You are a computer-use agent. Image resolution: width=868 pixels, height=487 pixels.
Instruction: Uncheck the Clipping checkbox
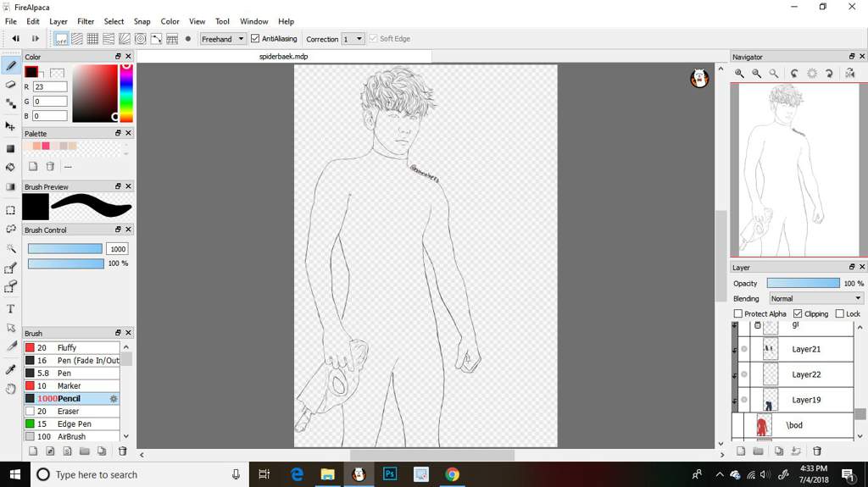[798, 313]
